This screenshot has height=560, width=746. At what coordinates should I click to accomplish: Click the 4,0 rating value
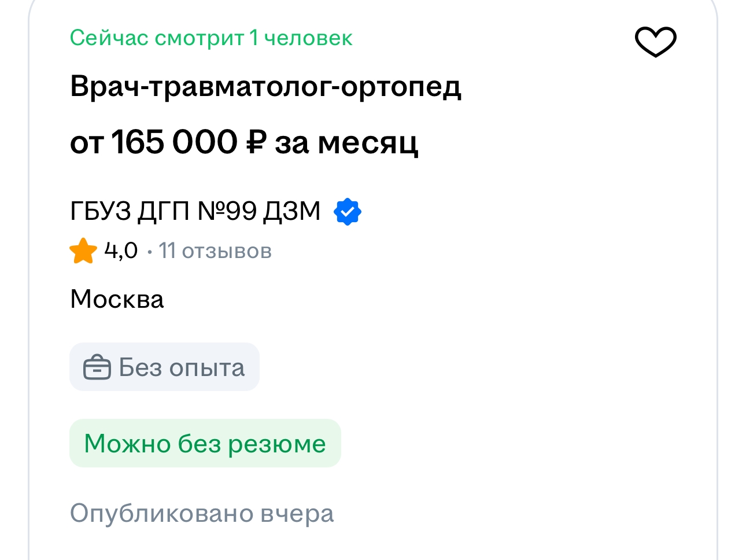coord(121,251)
